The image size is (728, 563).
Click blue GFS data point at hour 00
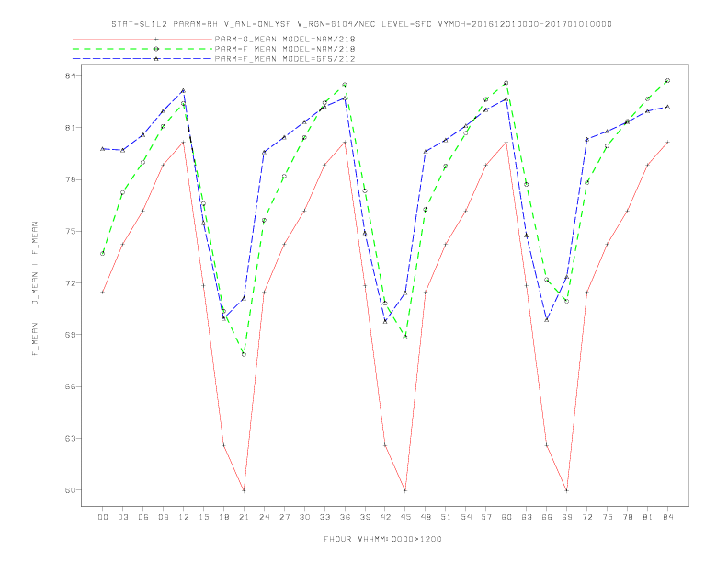(103, 149)
